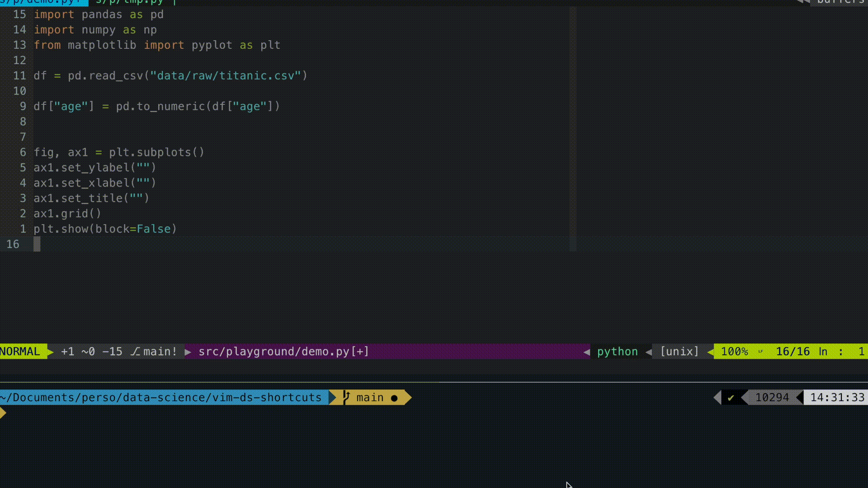The width and height of the screenshot is (868, 488).
Task: Click the git branch icon before main!
Action: [135, 352]
